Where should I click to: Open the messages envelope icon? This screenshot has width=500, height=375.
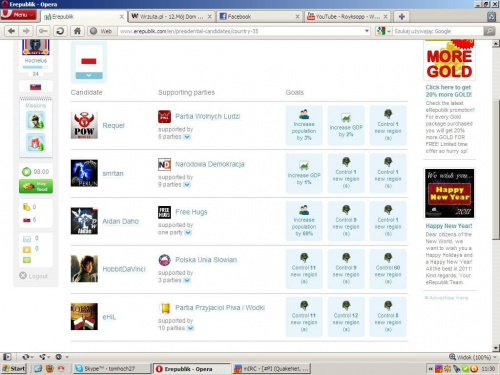[x=27, y=239]
